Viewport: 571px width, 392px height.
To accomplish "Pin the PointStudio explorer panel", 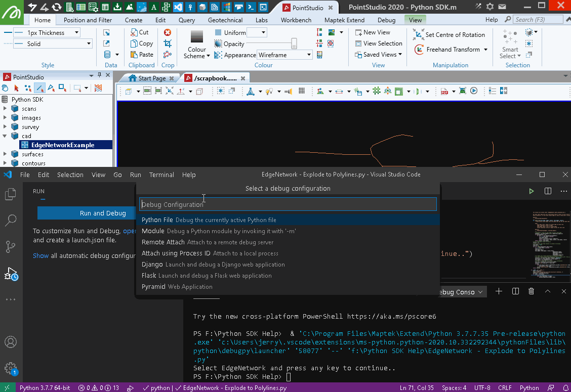I will (x=99, y=75).
